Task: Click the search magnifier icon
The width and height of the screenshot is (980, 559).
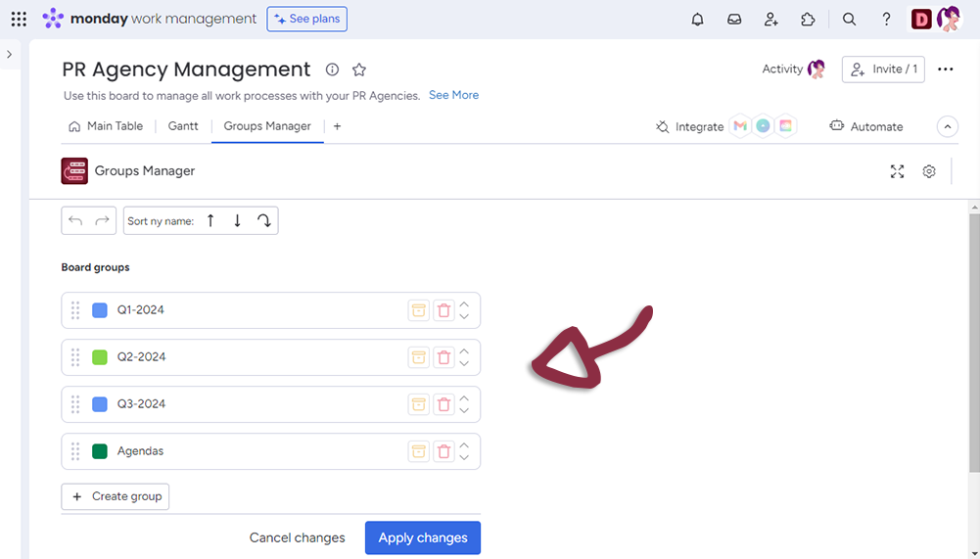Action: (850, 19)
